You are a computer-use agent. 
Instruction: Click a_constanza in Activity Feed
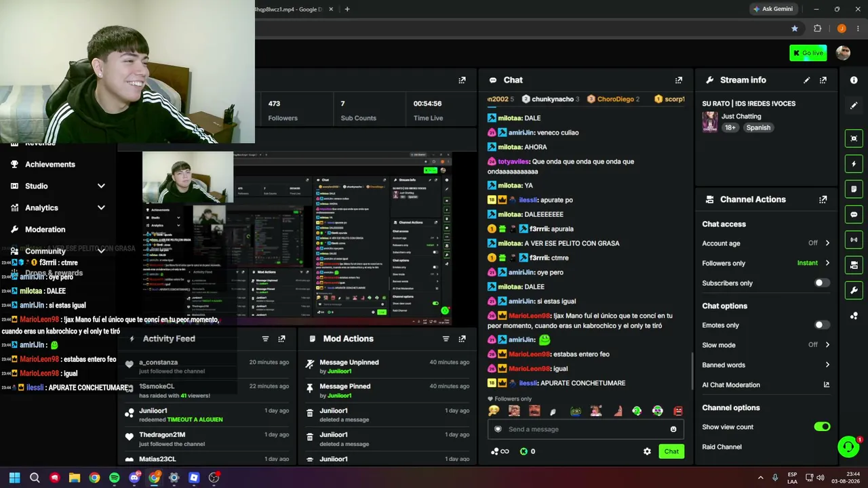pos(158,363)
